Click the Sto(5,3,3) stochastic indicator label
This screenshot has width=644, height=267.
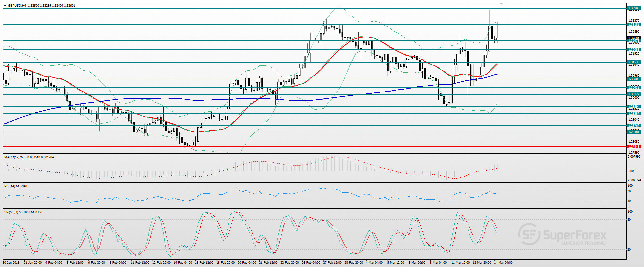[11, 212]
